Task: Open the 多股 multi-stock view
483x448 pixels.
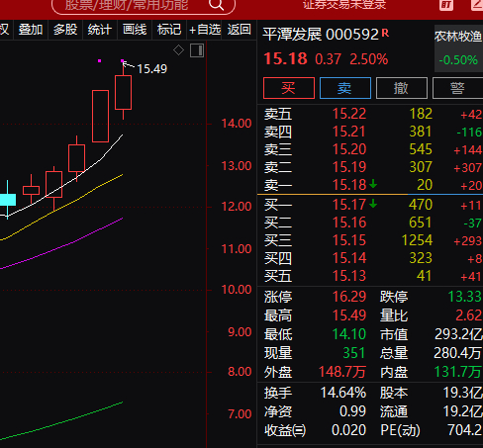Action: [65, 30]
